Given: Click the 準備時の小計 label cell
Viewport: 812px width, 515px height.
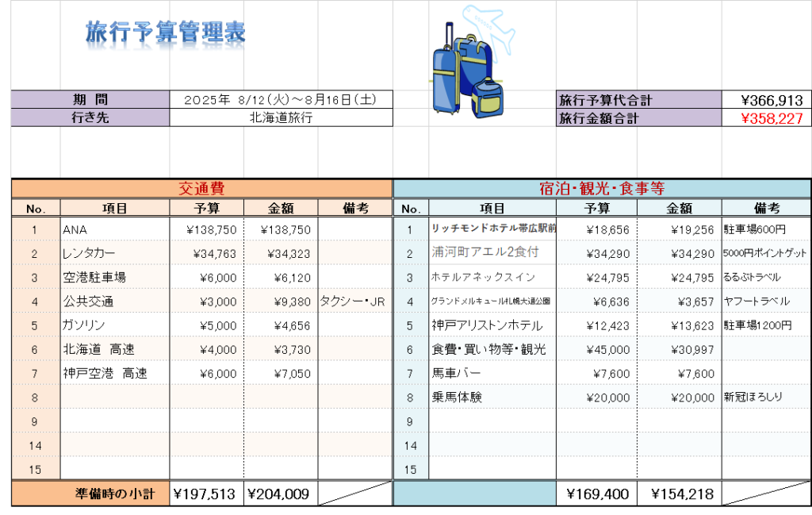Looking at the screenshot, I should 115,494.
